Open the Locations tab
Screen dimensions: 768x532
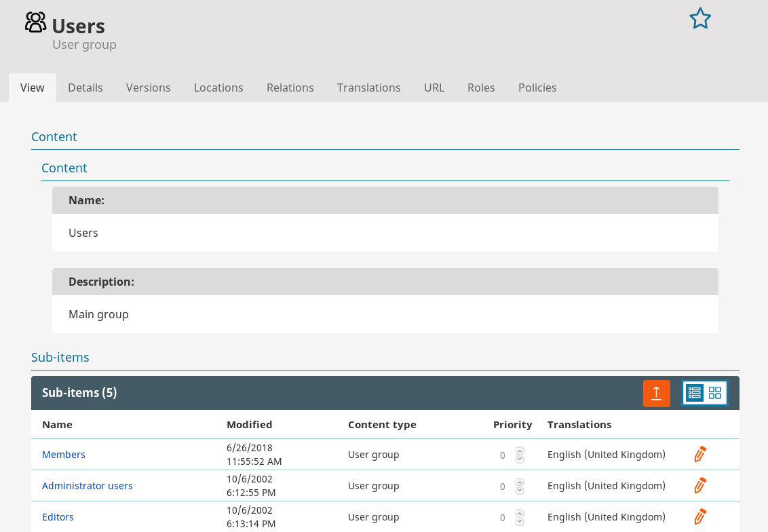pos(218,88)
